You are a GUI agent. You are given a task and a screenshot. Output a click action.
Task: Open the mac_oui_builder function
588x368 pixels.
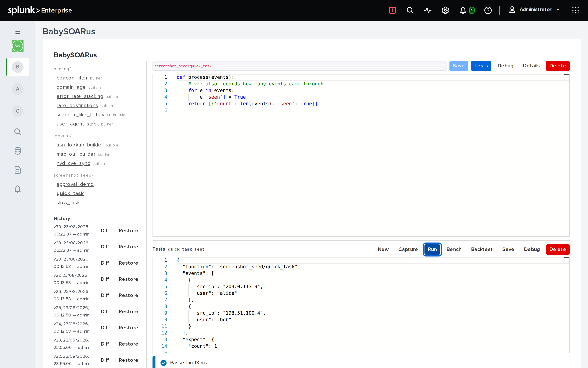coord(76,154)
